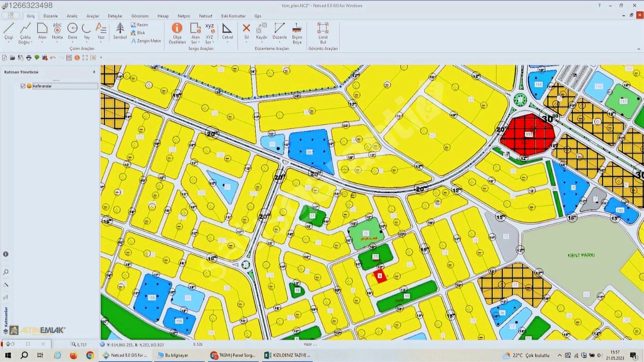
Task: Click the Zengin Metin button
Action: tap(146, 41)
